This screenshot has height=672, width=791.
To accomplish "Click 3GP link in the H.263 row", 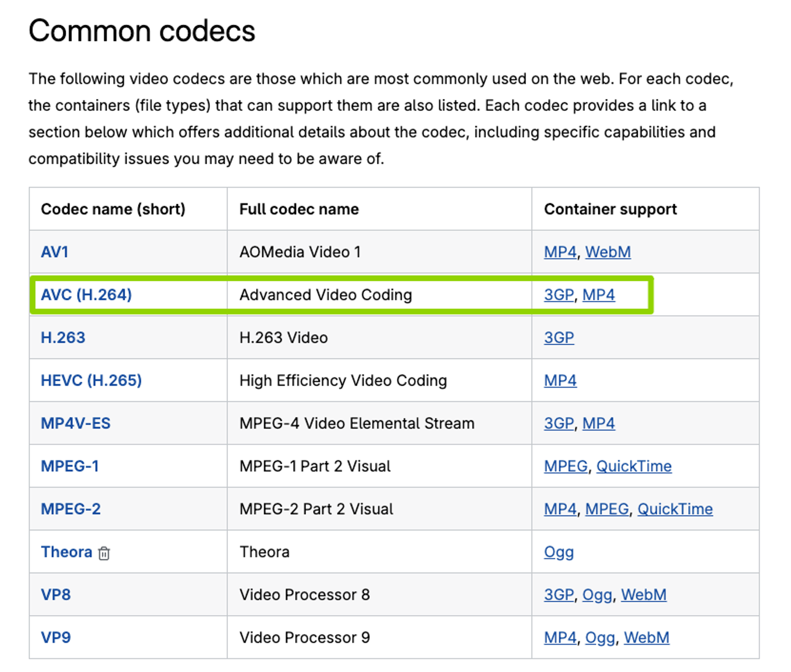I will point(559,337).
